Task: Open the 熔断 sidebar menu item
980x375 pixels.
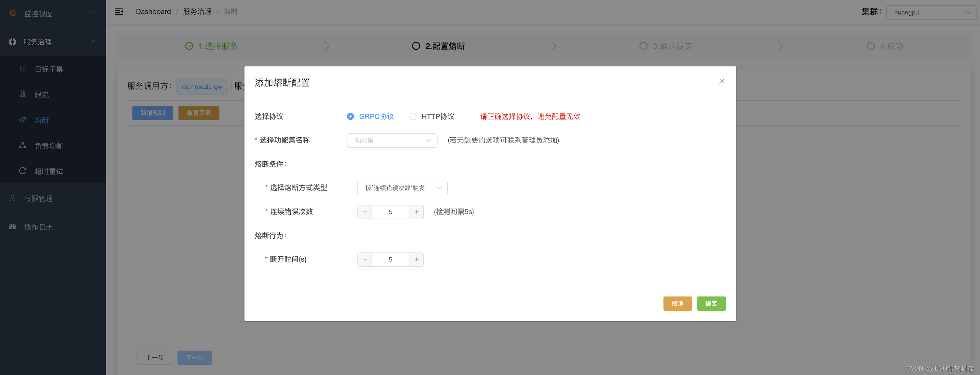Action: (41, 120)
